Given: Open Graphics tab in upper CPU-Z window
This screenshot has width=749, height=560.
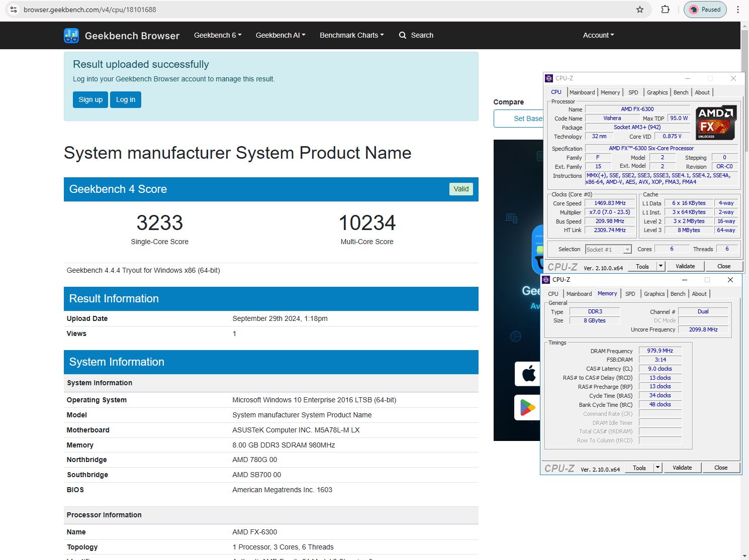Looking at the screenshot, I should coord(657,92).
